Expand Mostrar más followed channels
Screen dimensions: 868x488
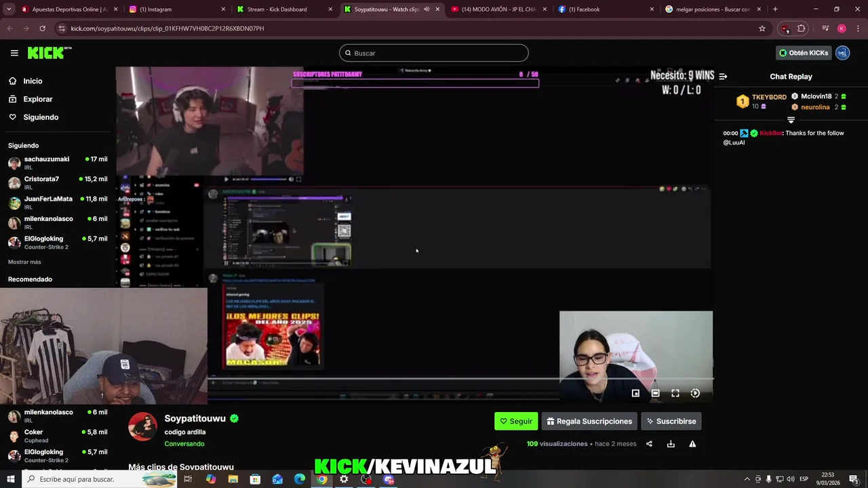24,262
